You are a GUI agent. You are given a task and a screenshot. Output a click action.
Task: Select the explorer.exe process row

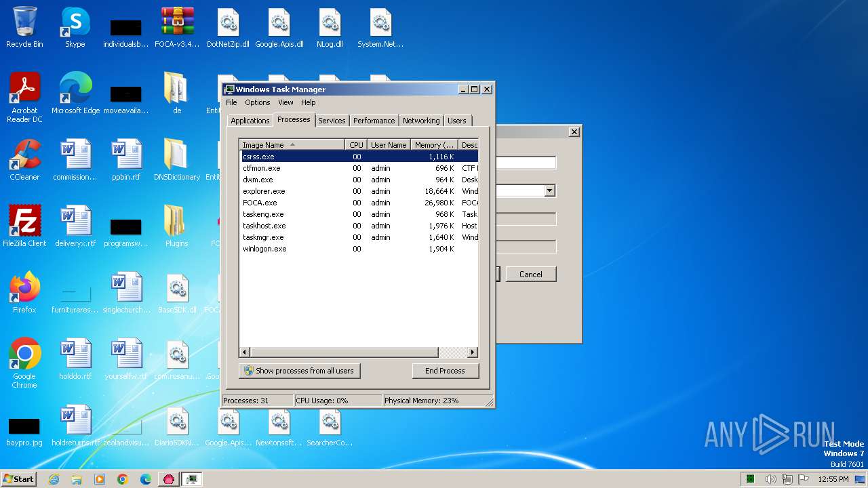coord(359,191)
